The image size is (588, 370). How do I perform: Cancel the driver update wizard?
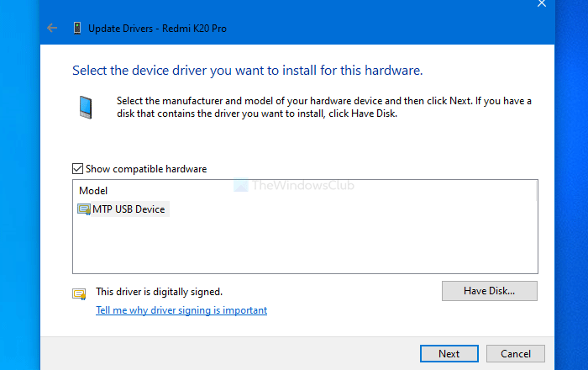coord(516,353)
